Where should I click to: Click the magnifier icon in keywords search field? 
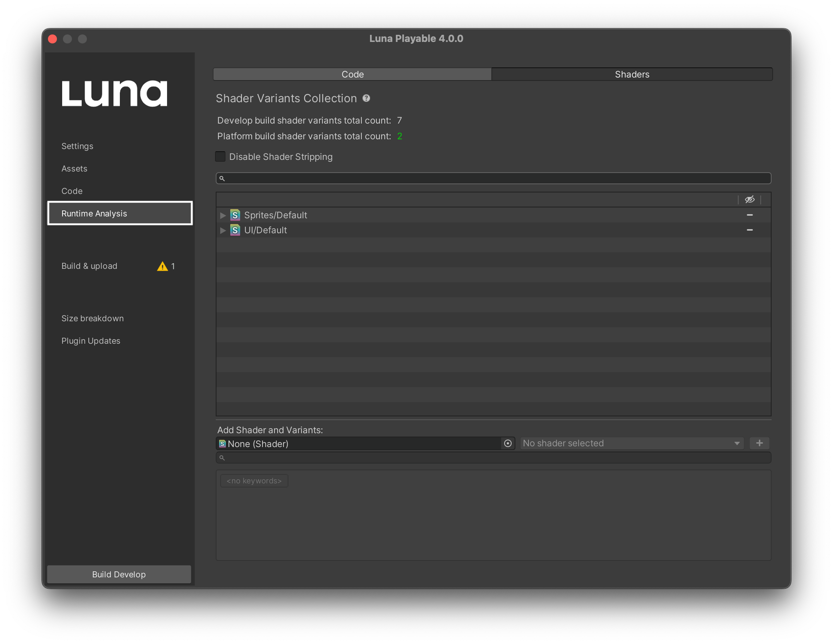click(222, 458)
